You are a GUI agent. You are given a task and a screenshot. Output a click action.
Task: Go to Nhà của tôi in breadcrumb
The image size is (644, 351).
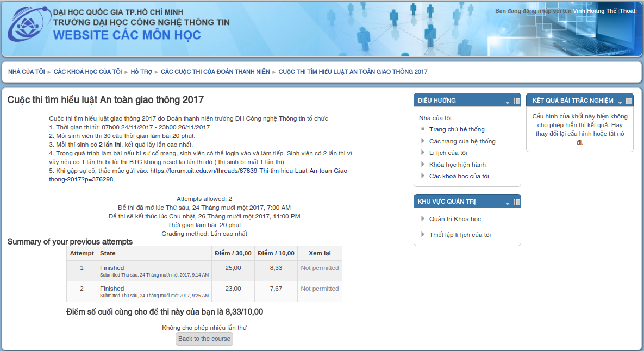coord(26,72)
